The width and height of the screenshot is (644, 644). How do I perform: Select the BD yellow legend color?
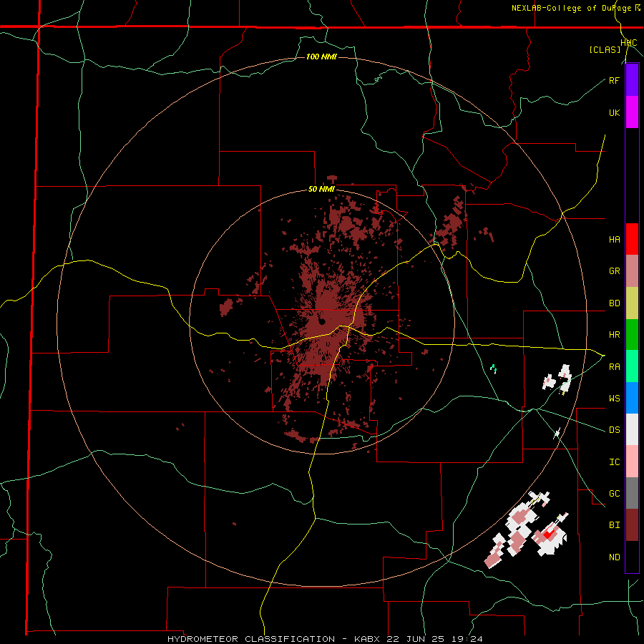click(x=632, y=303)
